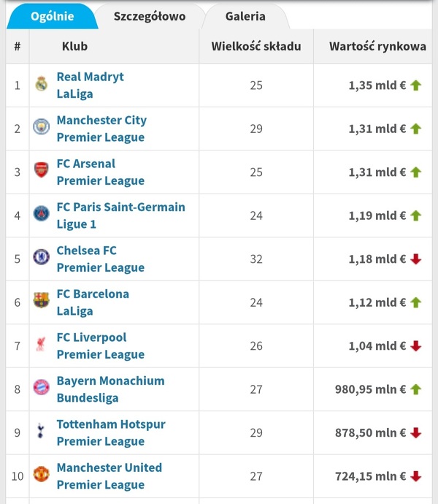Click the Paris Saint-Germain crest icon
This screenshot has width=438, height=504.
tap(41, 214)
